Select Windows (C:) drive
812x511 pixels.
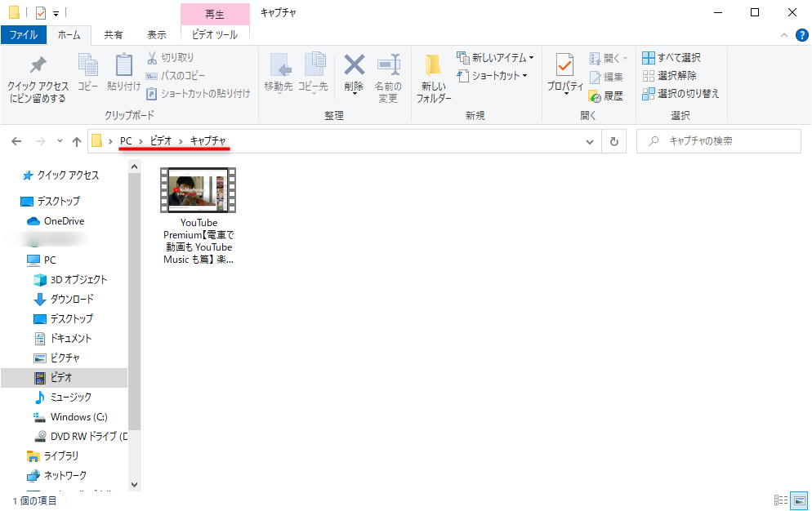click(x=70, y=417)
